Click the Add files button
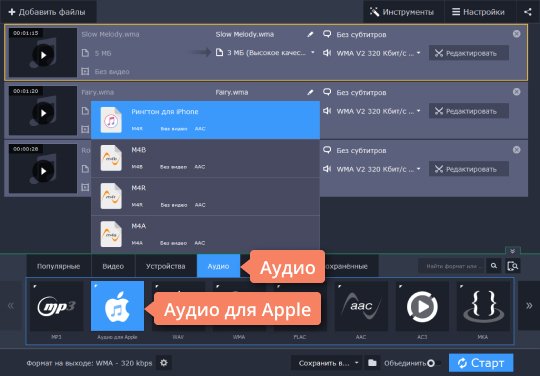540x376 pixels. (47, 12)
